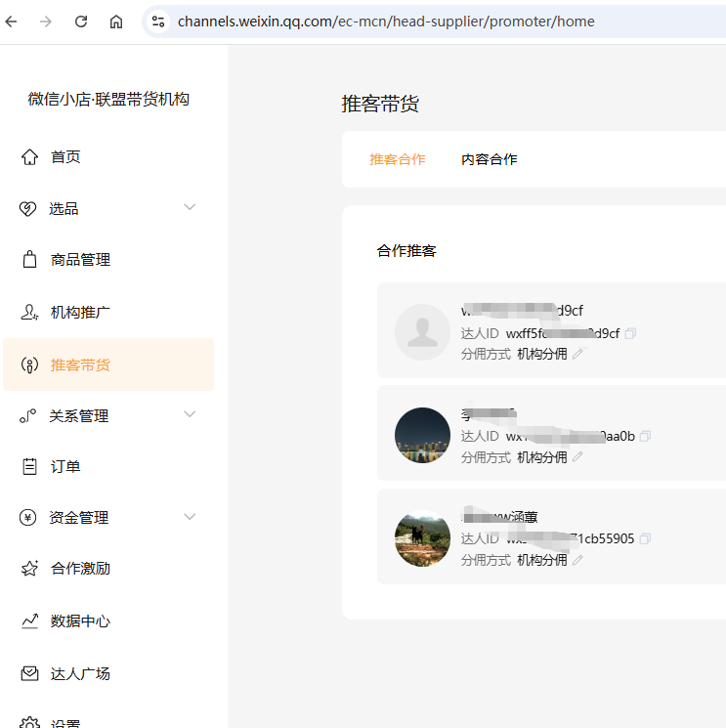Click 微信小店·联盟带货机构 title
Viewport: 726px width, 728px height.
tap(108, 99)
